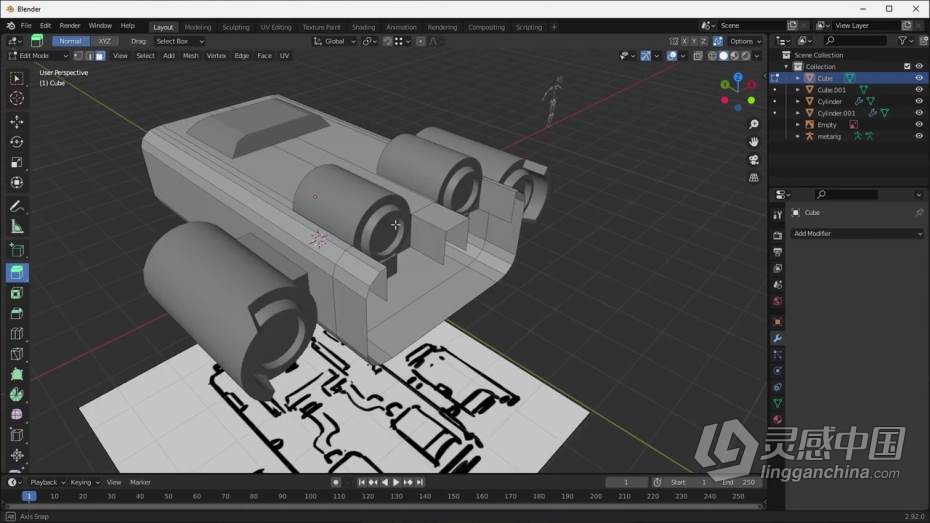The width and height of the screenshot is (930, 523).
Task: Open the Add Modifier dropdown
Action: (x=857, y=234)
